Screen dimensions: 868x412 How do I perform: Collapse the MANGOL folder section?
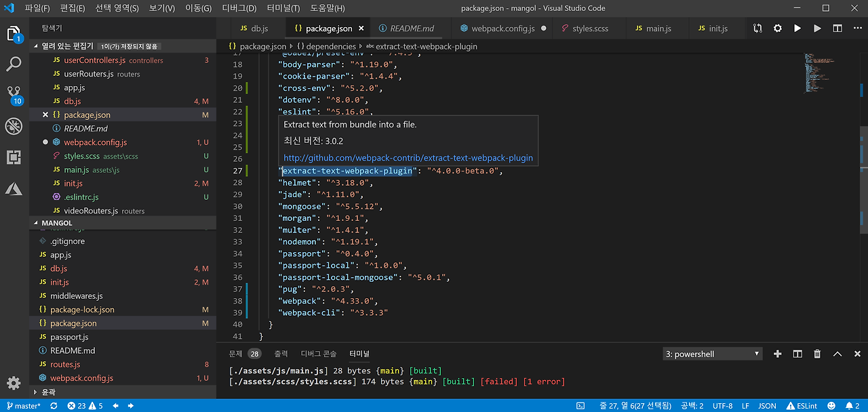click(57, 223)
